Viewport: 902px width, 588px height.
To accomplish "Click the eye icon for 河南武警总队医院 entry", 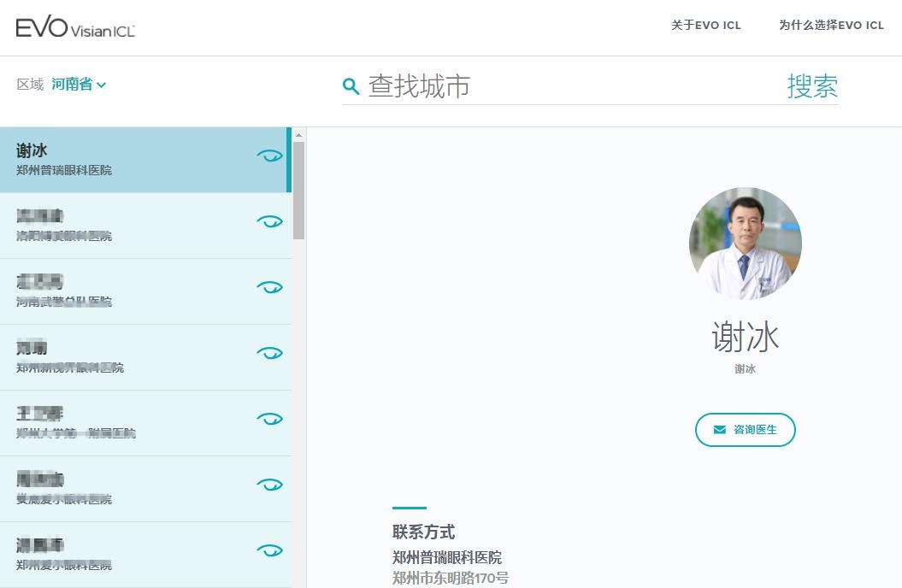I will pos(270,287).
